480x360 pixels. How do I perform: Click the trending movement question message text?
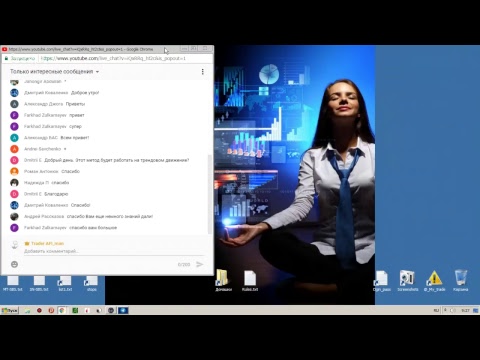pos(117,160)
